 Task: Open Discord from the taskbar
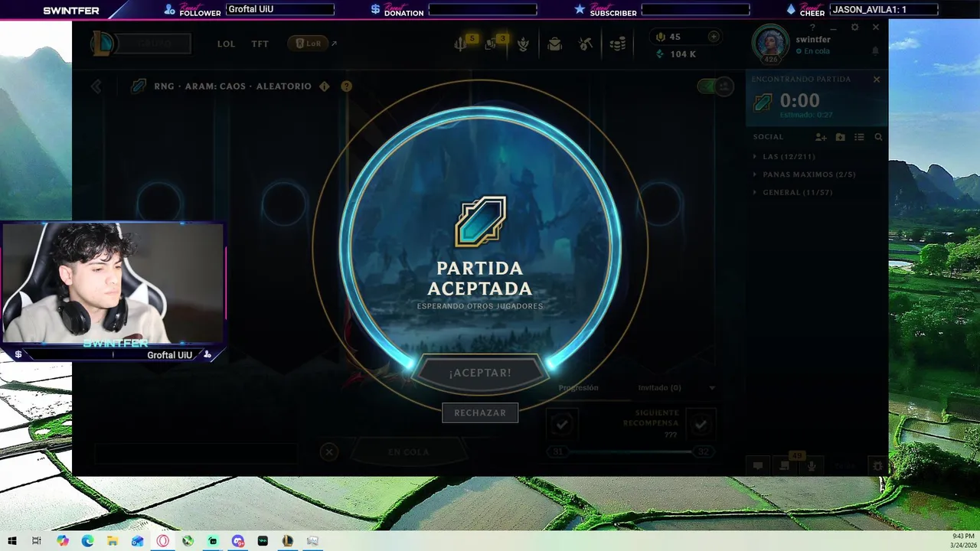coord(238,540)
